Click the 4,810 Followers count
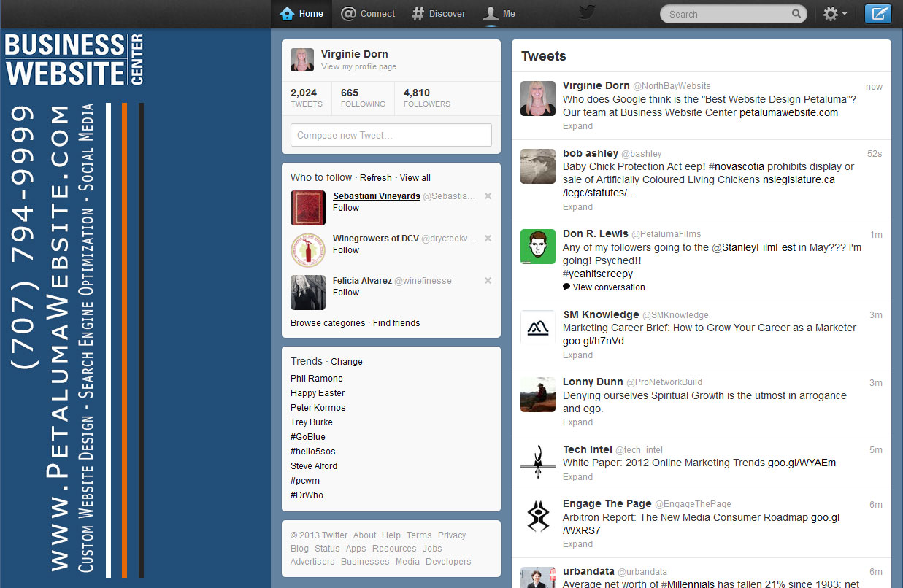 tap(426, 98)
